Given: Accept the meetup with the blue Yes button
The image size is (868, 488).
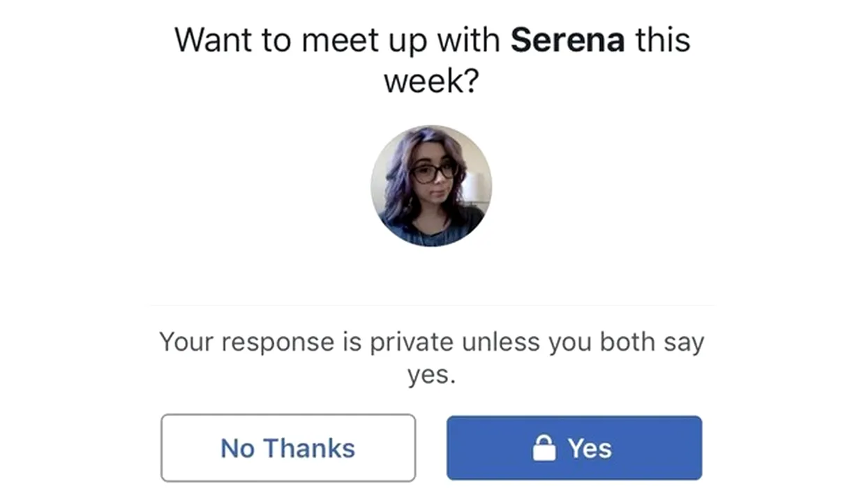Looking at the screenshot, I should 574,448.
